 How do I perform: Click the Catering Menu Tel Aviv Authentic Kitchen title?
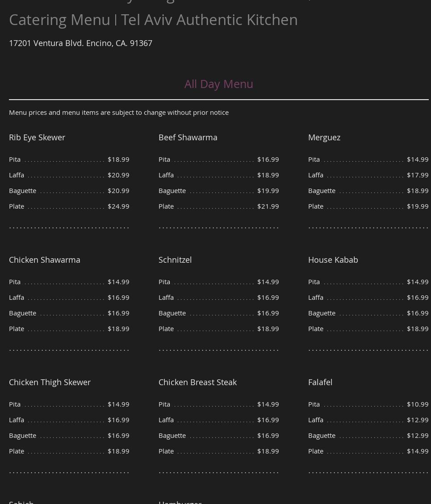tap(153, 20)
